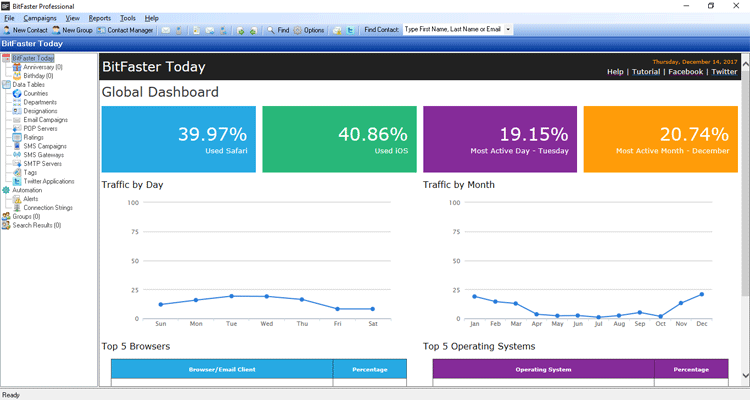
Task: Click the Twitter Applications icon in tree
Action: tap(17, 181)
